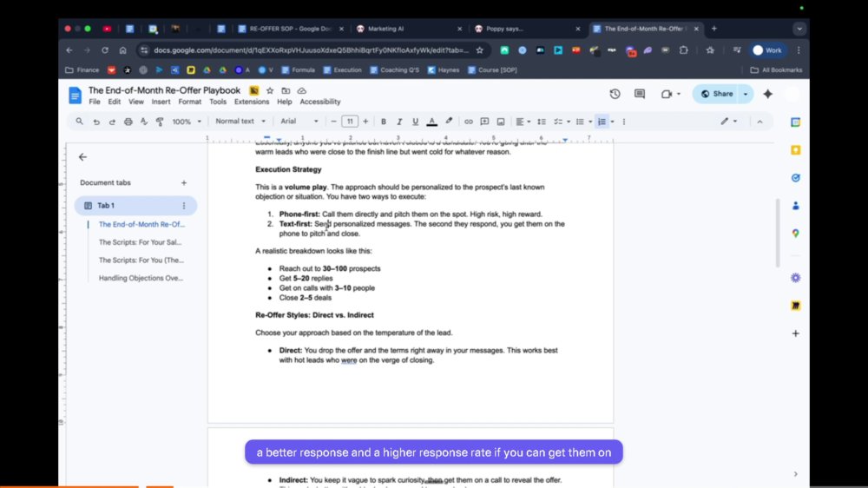Select Tab 1 in the sidebar

(x=135, y=206)
